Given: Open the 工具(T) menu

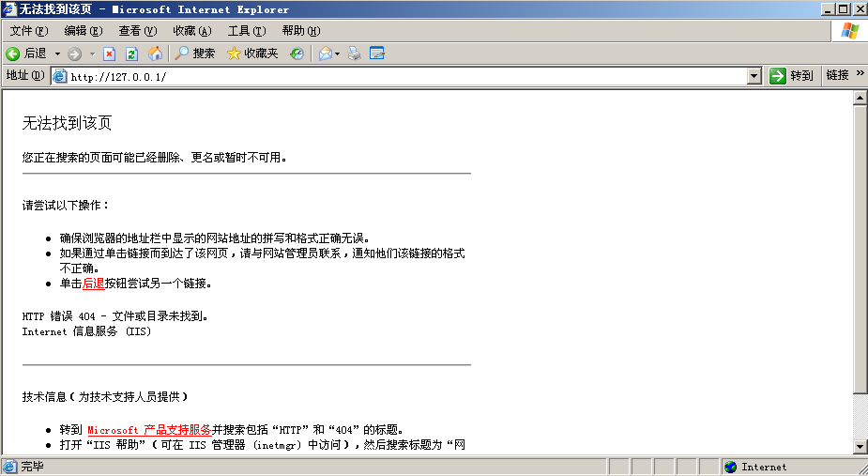Looking at the screenshot, I should point(247,31).
